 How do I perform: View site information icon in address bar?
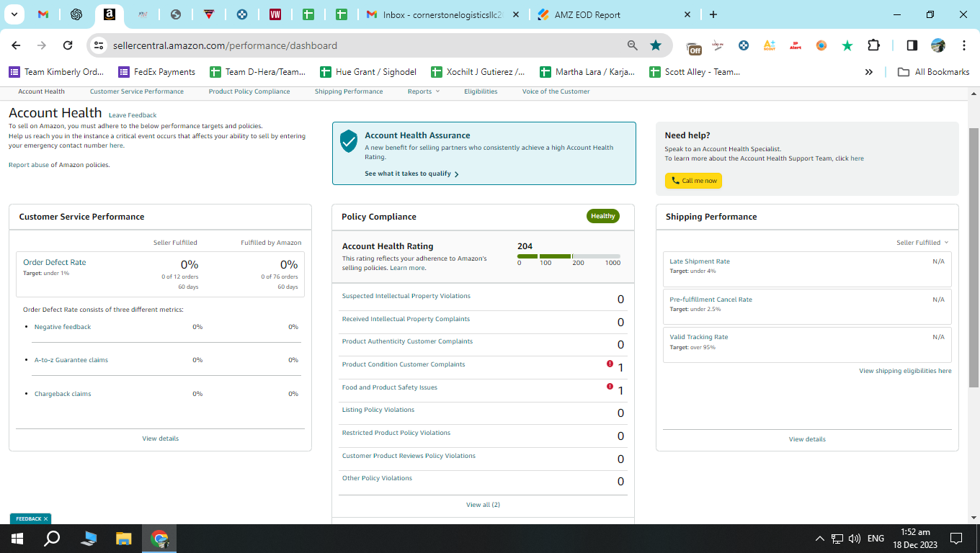click(99, 45)
